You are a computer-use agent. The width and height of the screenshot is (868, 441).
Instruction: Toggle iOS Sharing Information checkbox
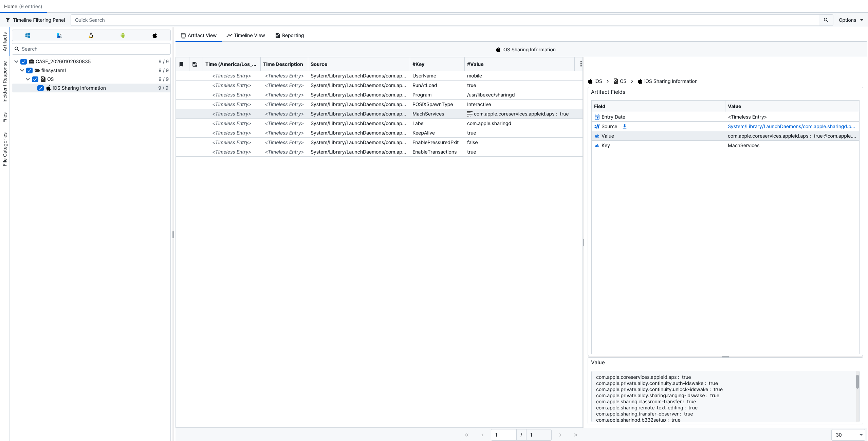[x=41, y=88]
